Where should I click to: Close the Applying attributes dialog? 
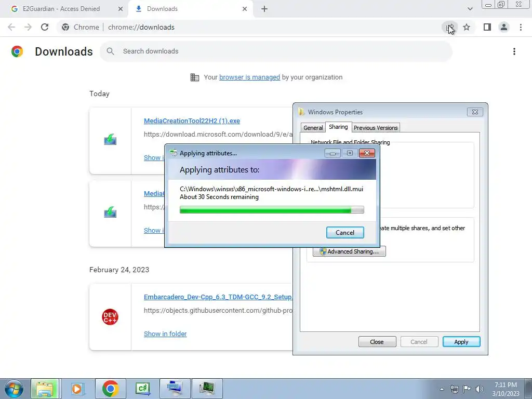pos(367,153)
